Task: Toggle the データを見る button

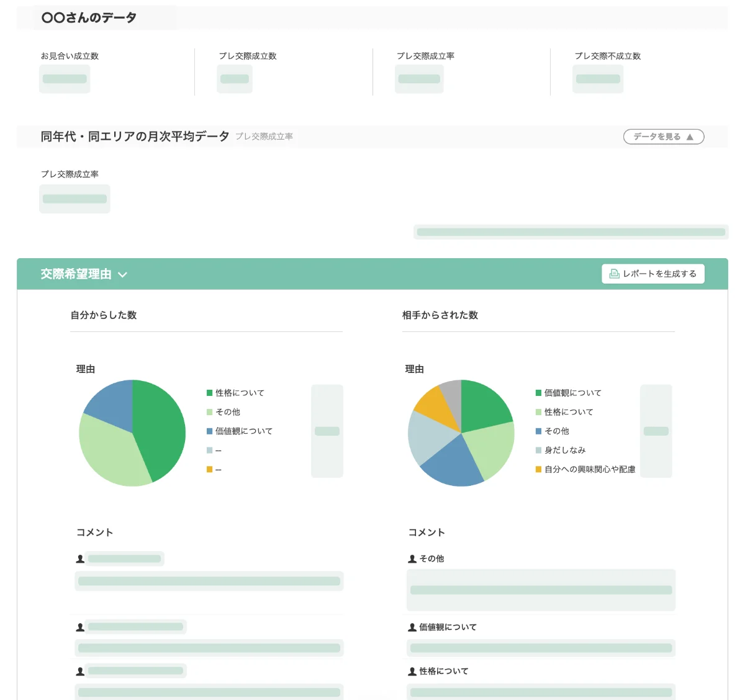Action: (664, 137)
